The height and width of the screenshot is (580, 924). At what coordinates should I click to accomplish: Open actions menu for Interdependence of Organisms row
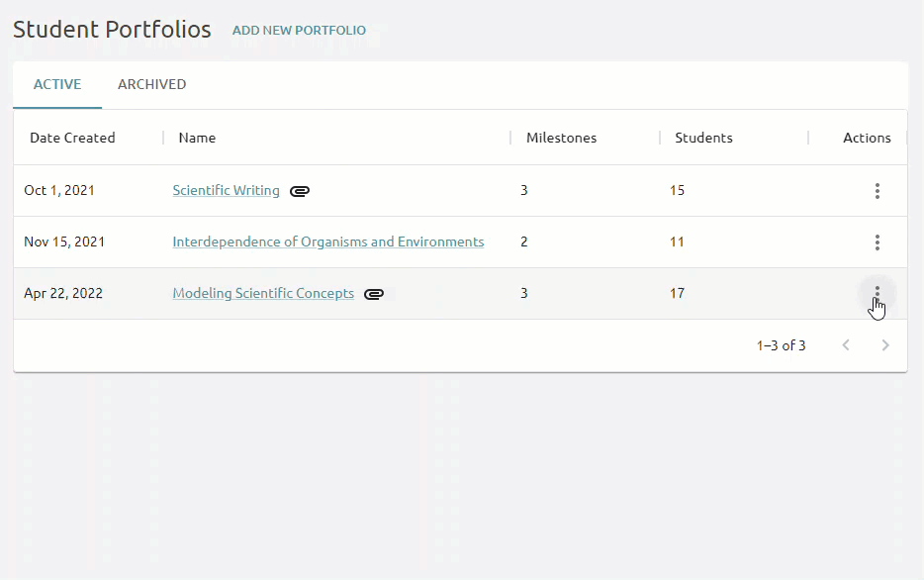tap(877, 242)
